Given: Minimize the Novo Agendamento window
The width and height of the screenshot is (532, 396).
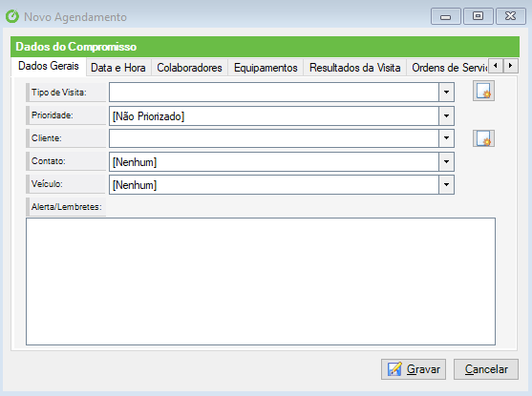Looking at the screenshot, I should (445, 16).
